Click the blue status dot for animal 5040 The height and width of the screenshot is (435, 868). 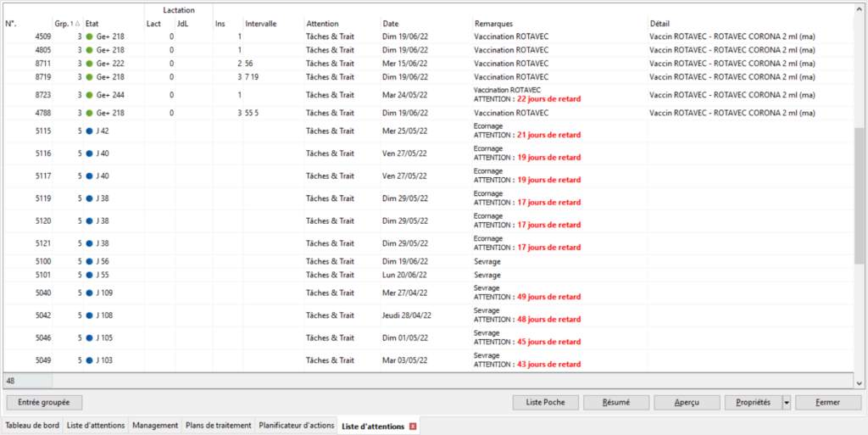click(x=89, y=293)
